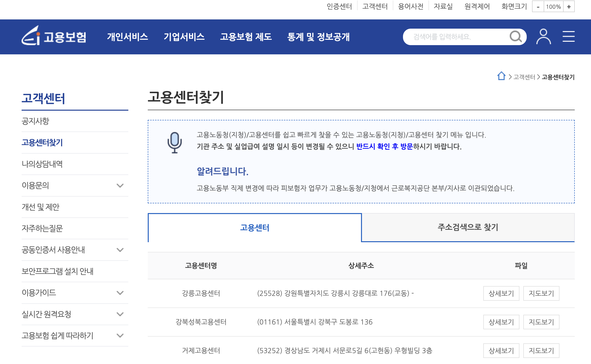Open 원격제어 top utility link

[x=477, y=7]
